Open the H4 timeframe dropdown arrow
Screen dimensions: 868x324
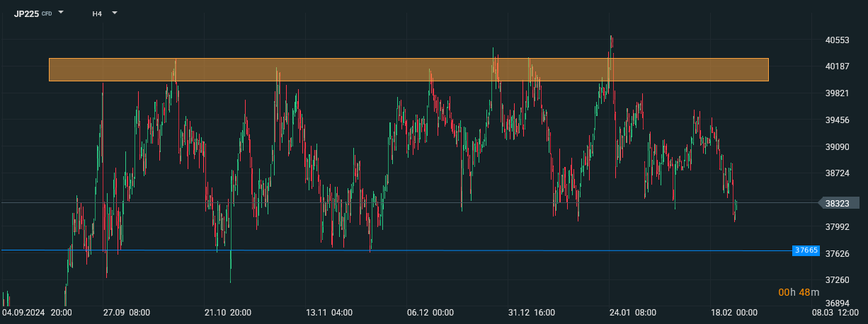(x=115, y=13)
